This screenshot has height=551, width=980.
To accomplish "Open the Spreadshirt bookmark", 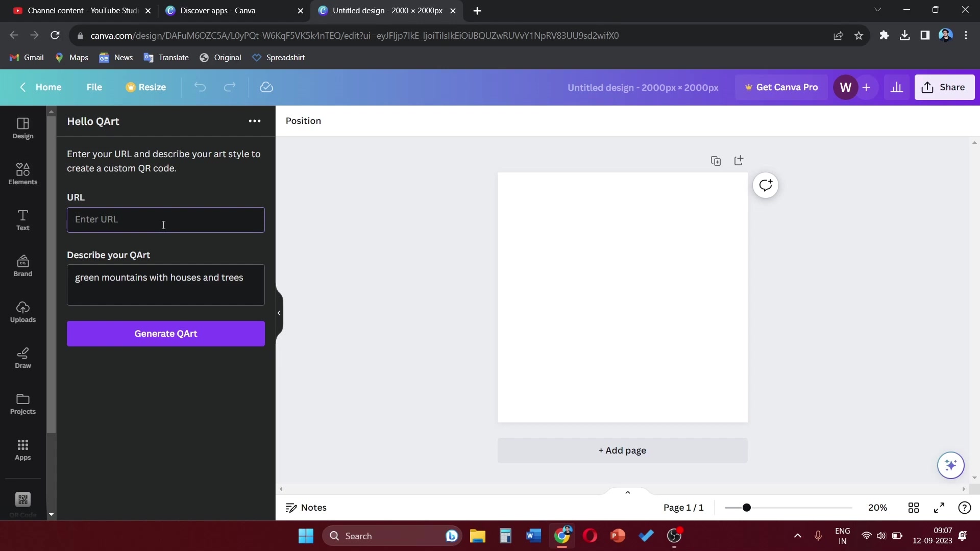I will coord(279,58).
